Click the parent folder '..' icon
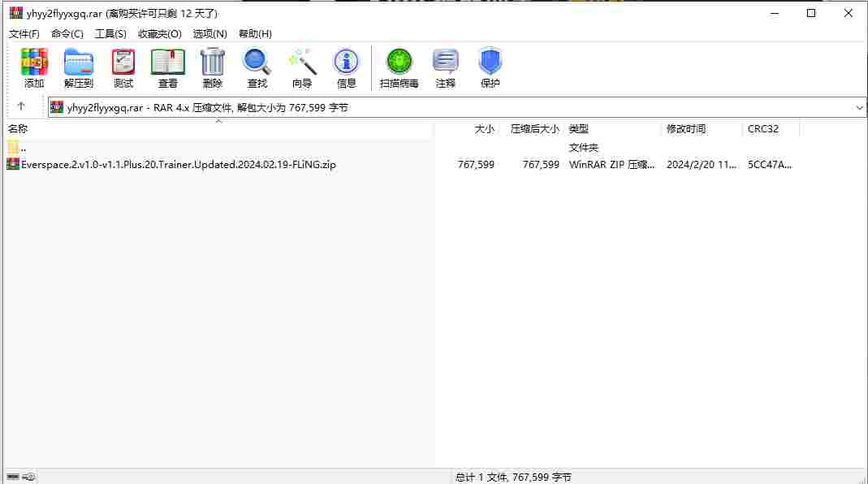Viewport: 868px width, 484px height. pyautogui.click(x=13, y=147)
